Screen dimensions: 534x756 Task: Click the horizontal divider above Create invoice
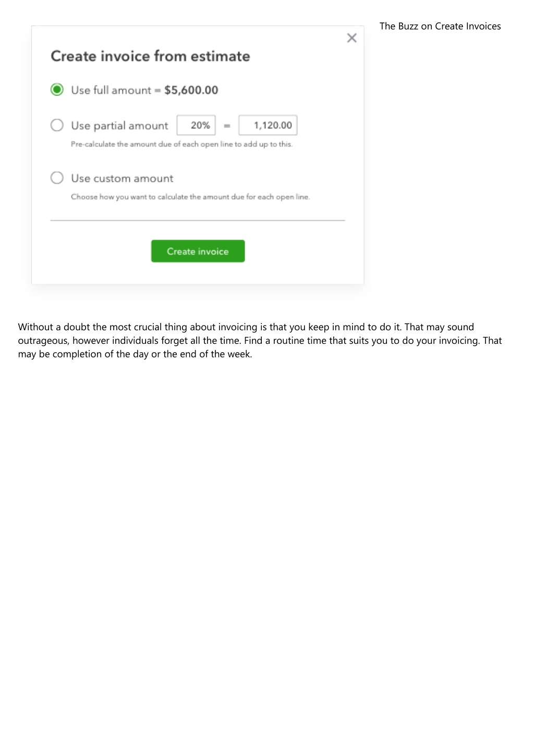(x=198, y=221)
